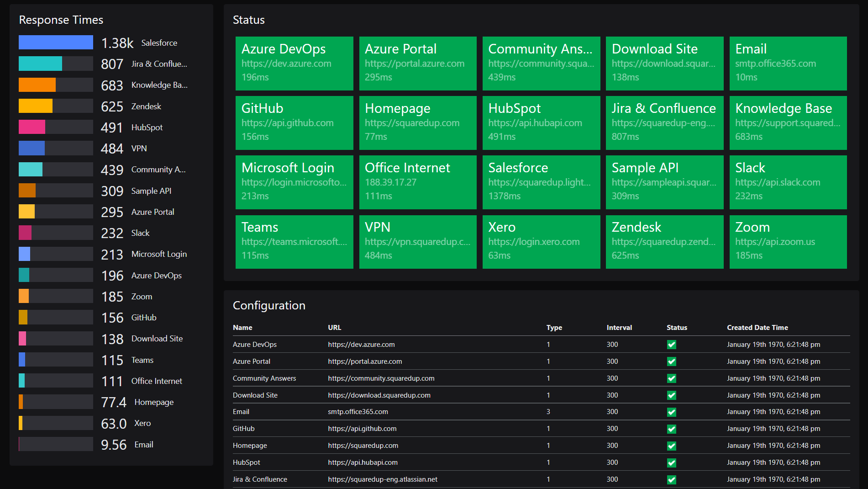The height and width of the screenshot is (489, 868).
Task: Toggle the status checkbox in the Email row
Action: point(671,412)
